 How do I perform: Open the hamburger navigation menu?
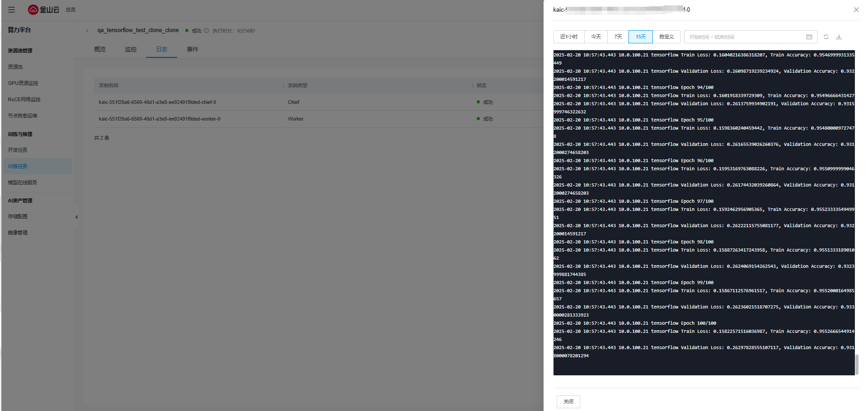(x=12, y=9)
